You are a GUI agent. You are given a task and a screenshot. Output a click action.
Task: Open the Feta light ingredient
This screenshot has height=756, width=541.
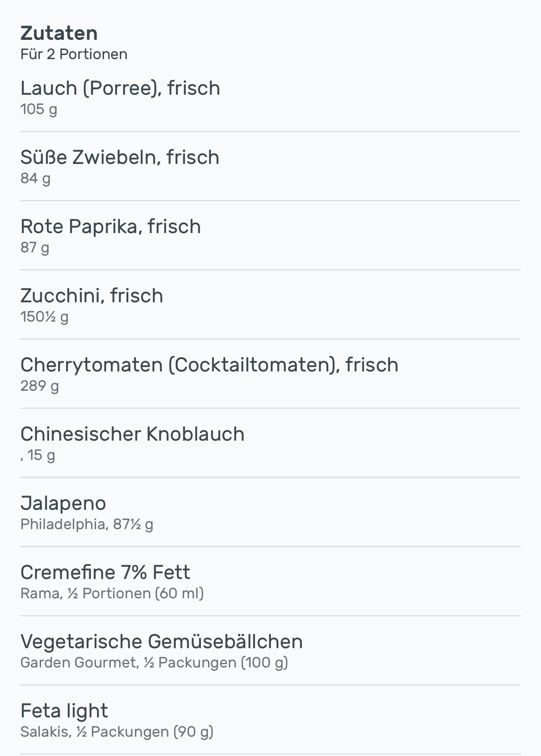pos(64,711)
